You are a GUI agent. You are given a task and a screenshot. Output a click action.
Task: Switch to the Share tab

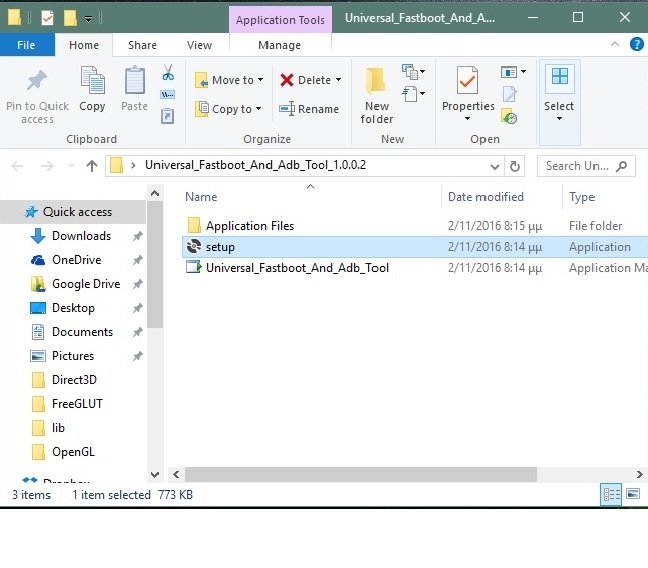click(x=142, y=45)
